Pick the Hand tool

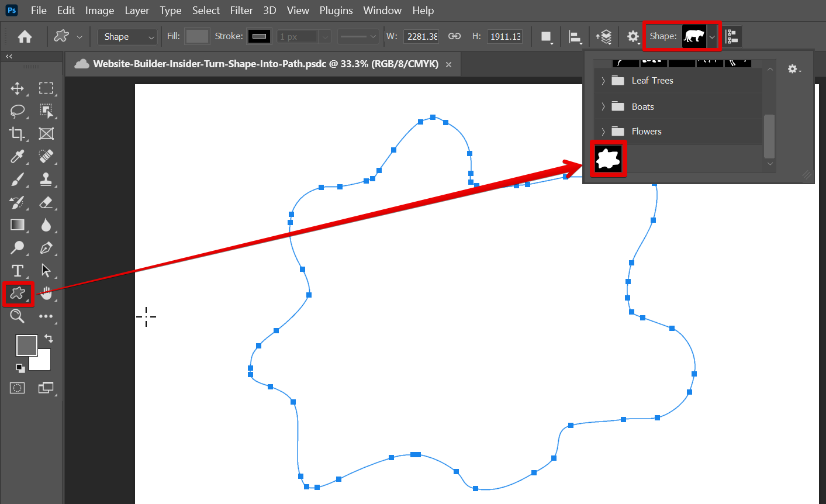click(46, 294)
